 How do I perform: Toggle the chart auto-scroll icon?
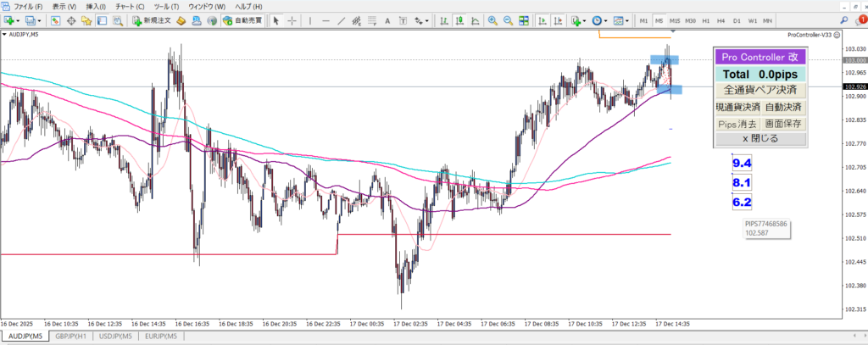539,20
